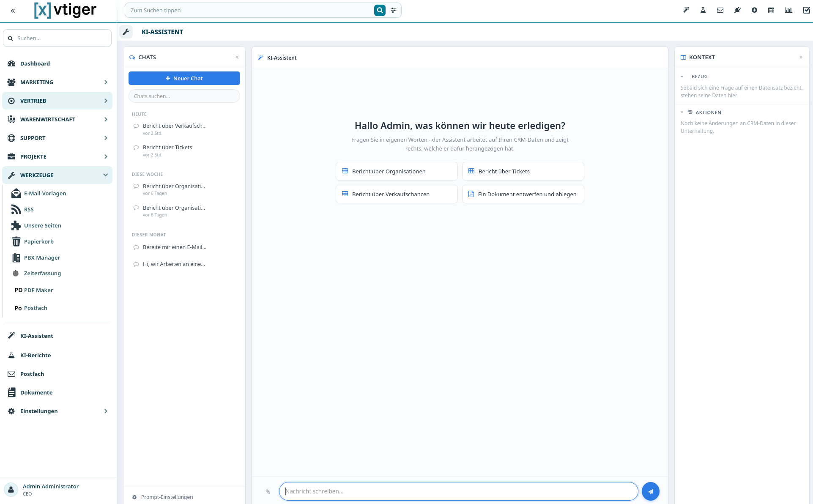Click the Papierkorb trash icon

tap(16, 241)
